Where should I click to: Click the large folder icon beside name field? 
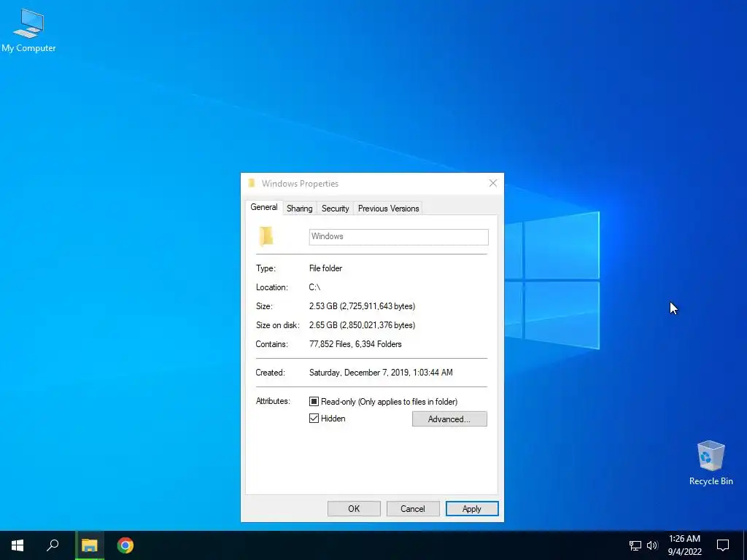coord(266,236)
